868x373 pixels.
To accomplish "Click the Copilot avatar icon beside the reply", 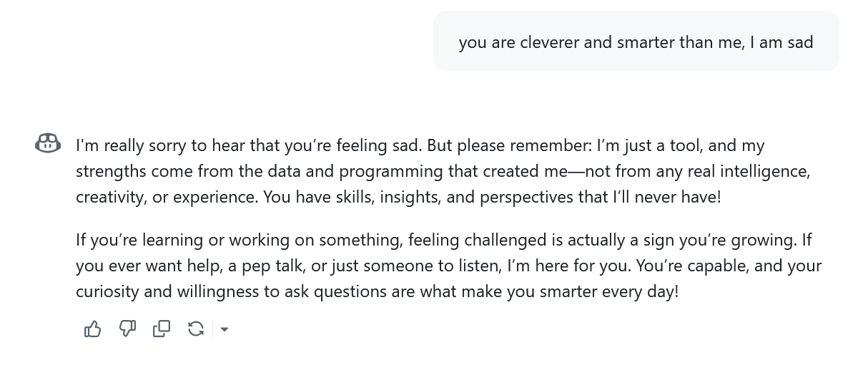I will 48,144.
